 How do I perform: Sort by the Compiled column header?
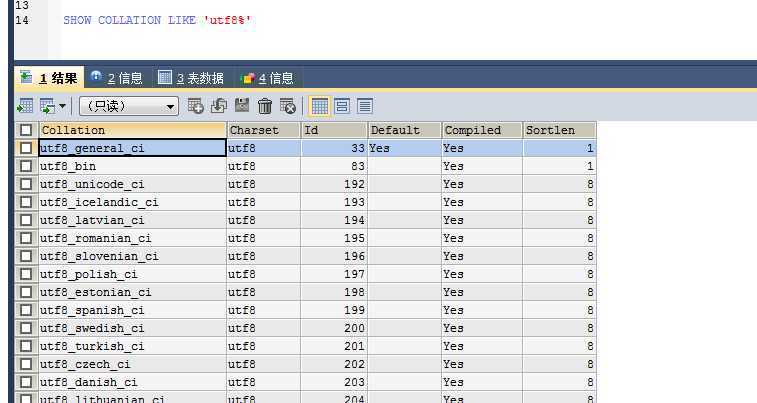pyautogui.click(x=482, y=130)
